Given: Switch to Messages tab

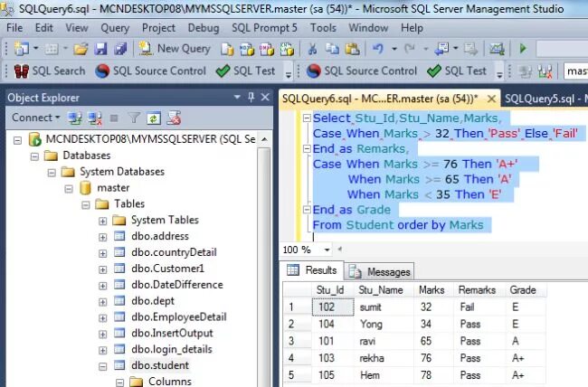Looking at the screenshot, I should (x=380, y=271).
